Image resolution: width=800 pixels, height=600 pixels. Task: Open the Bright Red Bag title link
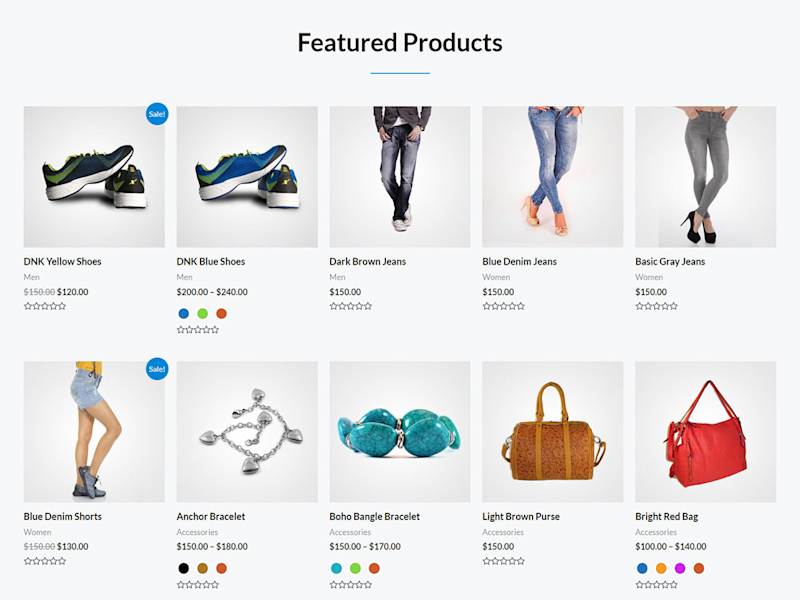pos(666,516)
